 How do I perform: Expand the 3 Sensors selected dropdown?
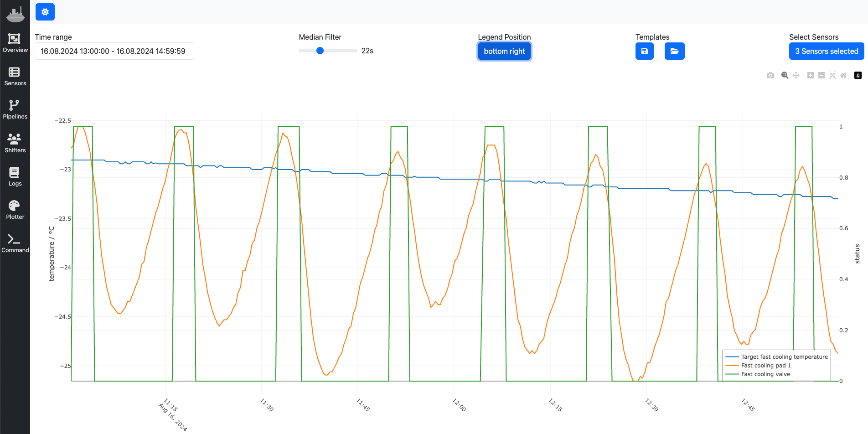click(826, 51)
